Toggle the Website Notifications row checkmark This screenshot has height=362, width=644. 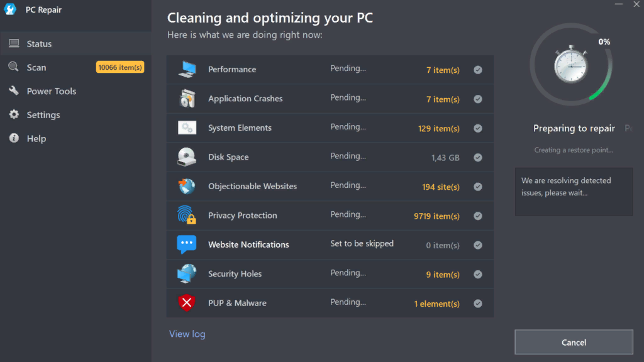(478, 245)
